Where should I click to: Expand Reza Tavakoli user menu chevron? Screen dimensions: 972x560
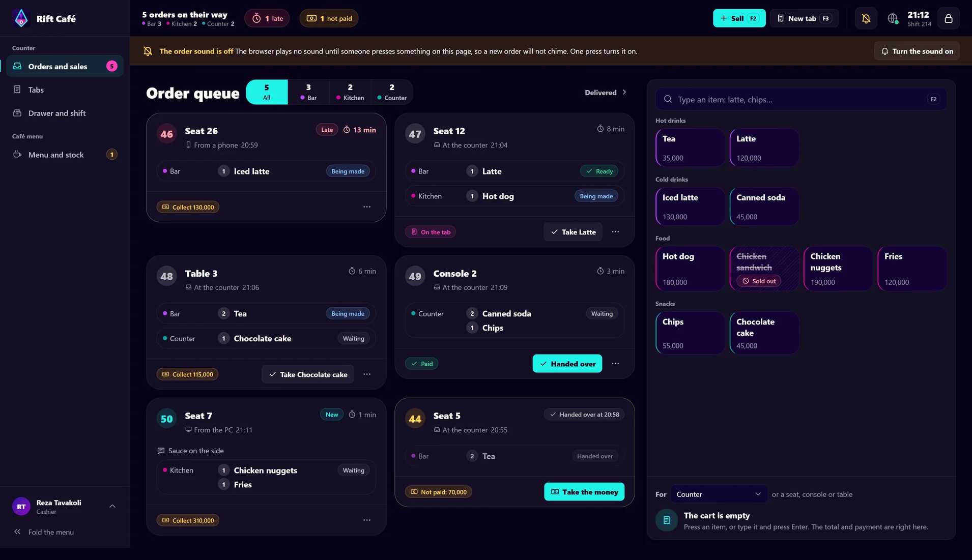[x=112, y=507]
